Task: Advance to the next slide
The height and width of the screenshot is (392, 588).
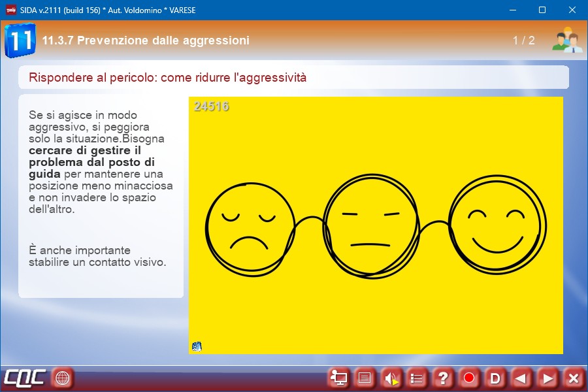Action: (x=547, y=378)
